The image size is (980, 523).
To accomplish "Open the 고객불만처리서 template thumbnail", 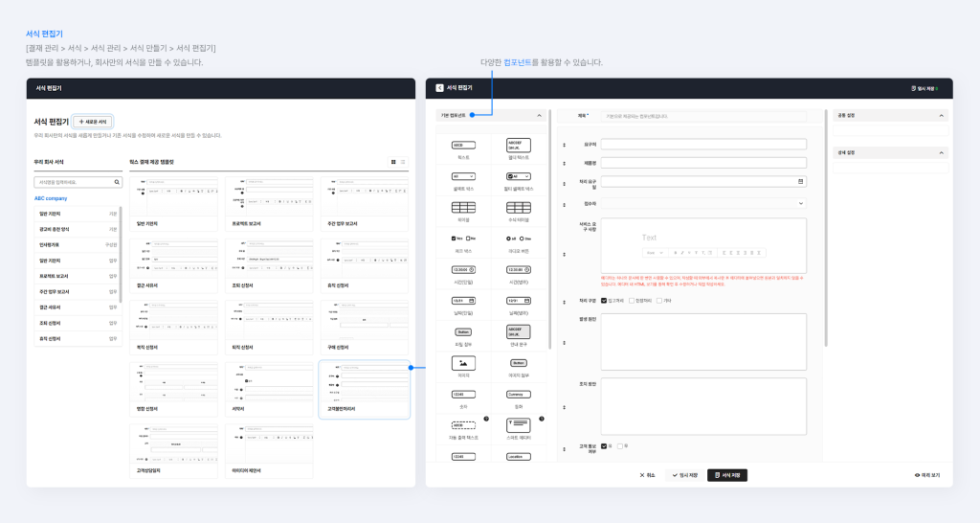I will [364, 389].
